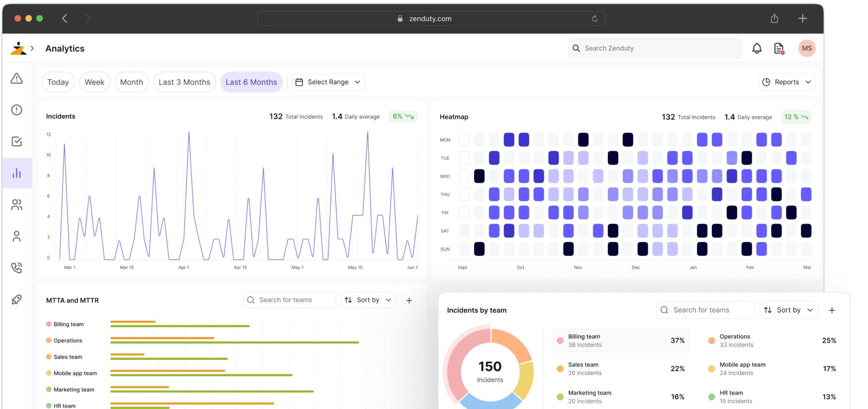Switch to the Last 3 Months tab
The image size is (868, 409).
pyautogui.click(x=184, y=82)
